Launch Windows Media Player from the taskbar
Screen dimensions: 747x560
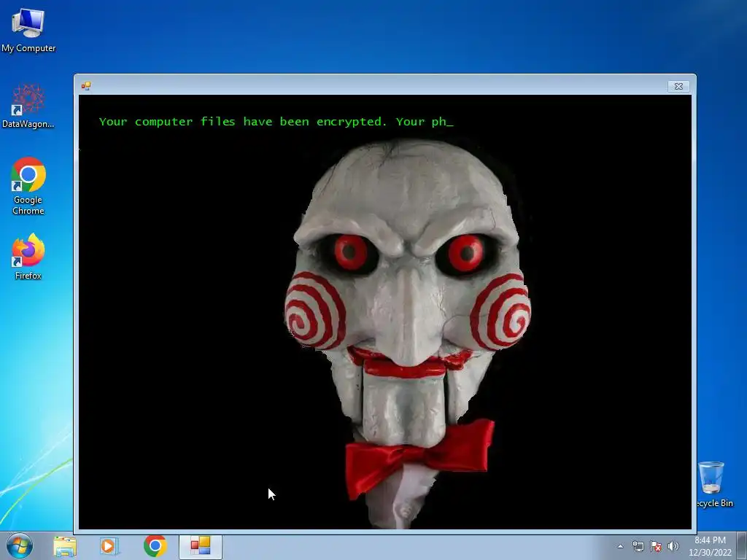click(x=109, y=546)
